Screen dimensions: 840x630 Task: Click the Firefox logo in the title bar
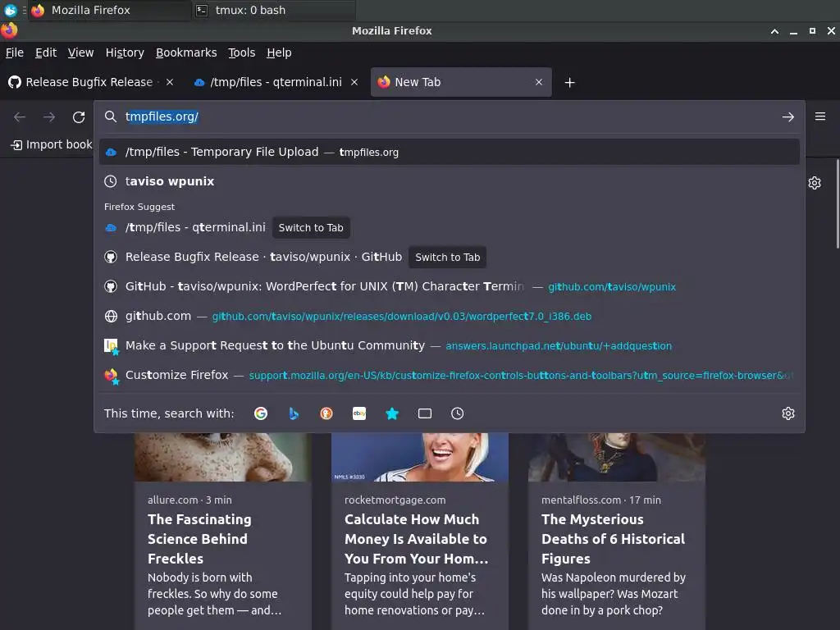coord(9,30)
